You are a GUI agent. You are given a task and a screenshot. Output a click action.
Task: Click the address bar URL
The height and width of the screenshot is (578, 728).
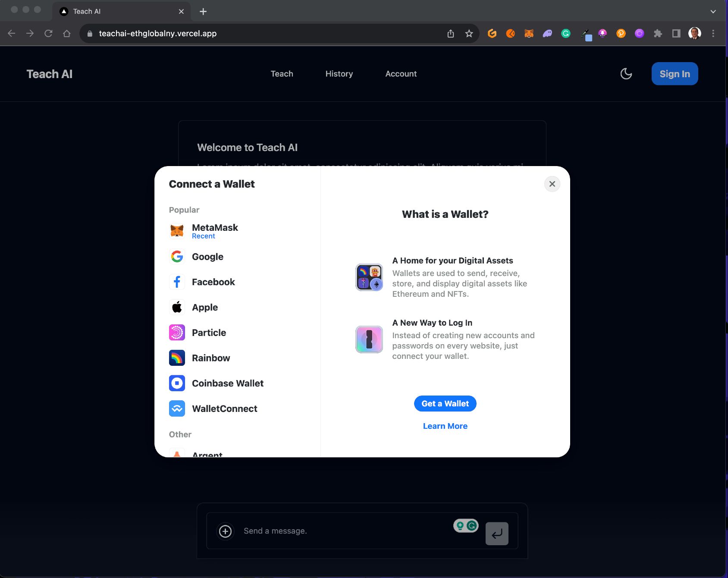pyautogui.click(x=158, y=34)
